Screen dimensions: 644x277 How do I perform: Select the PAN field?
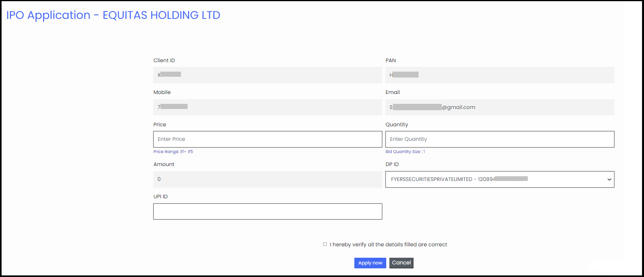(500, 75)
